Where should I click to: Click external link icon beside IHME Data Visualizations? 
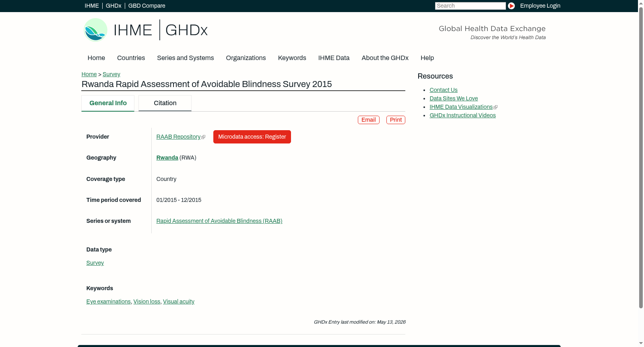click(495, 107)
